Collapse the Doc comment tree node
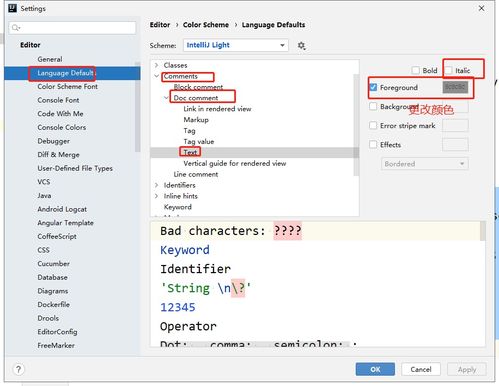Viewport: 499px width, 386px height. point(166,98)
